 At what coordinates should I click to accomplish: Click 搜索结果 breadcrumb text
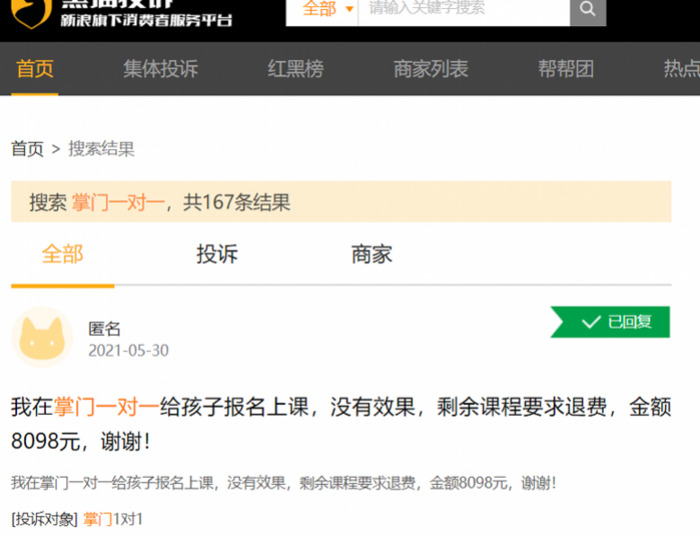coord(101,149)
